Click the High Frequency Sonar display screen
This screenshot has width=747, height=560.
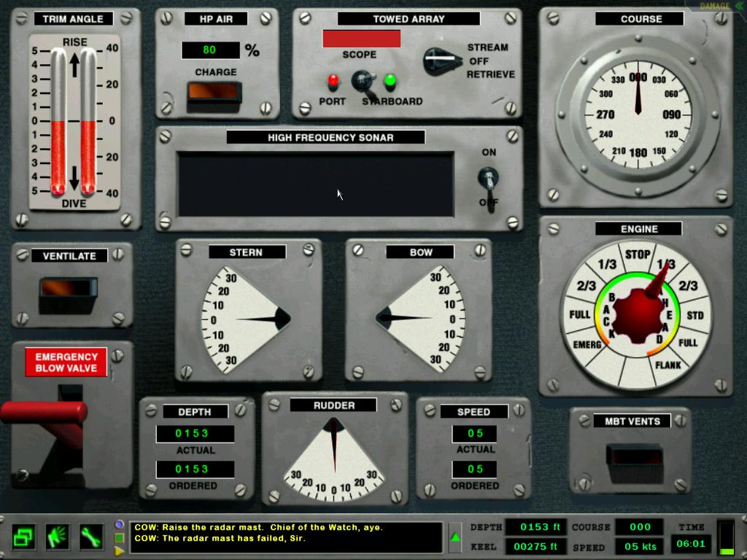coord(316,184)
